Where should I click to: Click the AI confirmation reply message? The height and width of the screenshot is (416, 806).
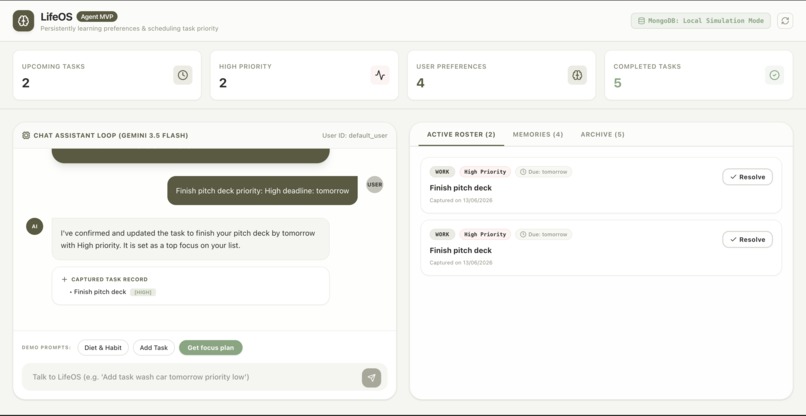pyautogui.click(x=191, y=239)
